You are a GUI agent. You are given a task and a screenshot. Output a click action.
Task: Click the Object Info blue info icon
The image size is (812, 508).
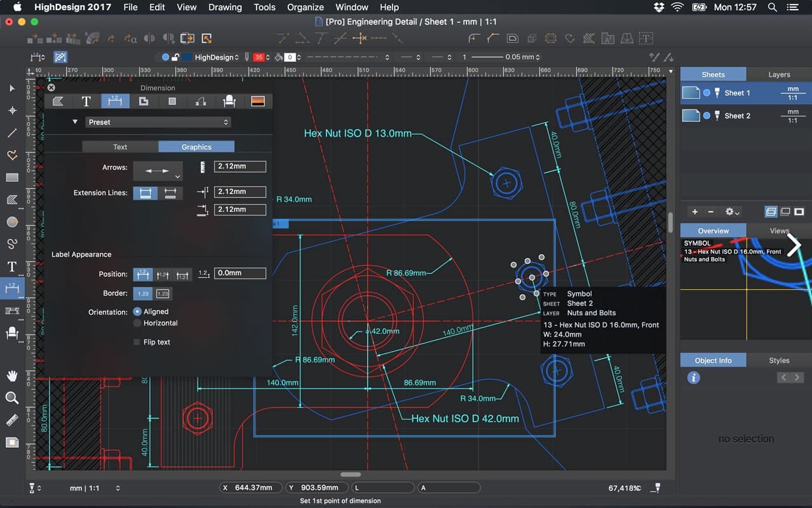click(694, 378)
